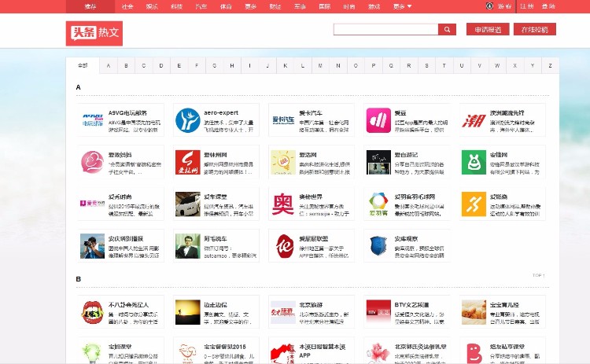590x364 pixels.
Task: Open the 头条热文 site logo
Action: pos(94,33)
